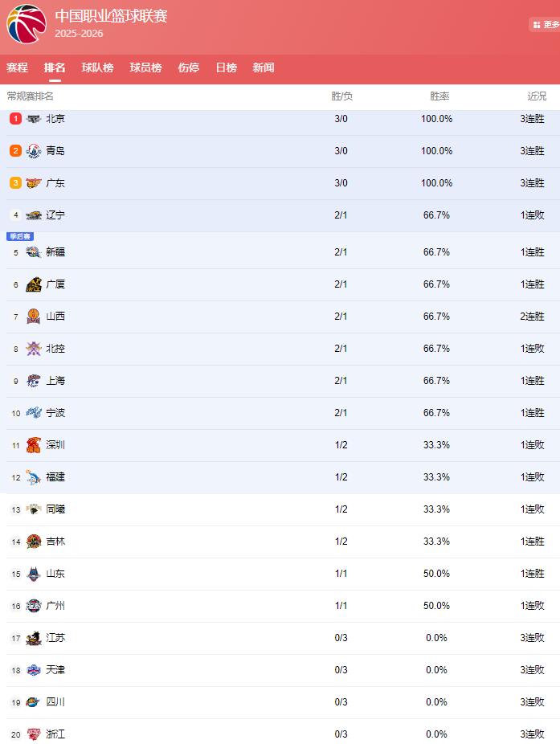Click the 新疆 team logo icon

[x=33, y=252]
